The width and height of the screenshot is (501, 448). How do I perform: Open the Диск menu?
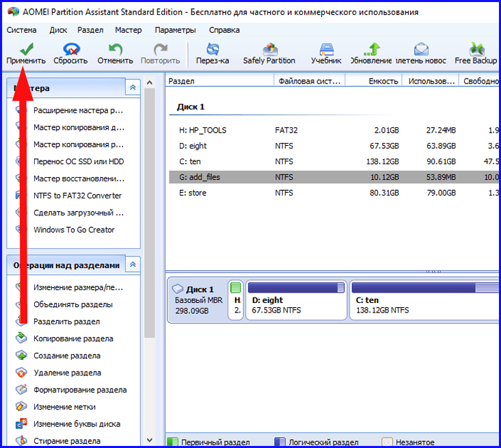point(58,30)
